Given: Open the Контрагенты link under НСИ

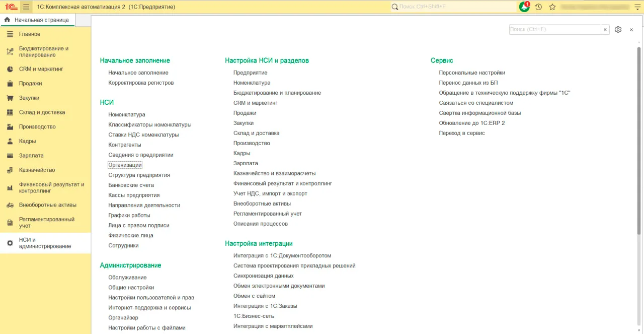Looking at the screenshot, I should (x=124, y=145).
